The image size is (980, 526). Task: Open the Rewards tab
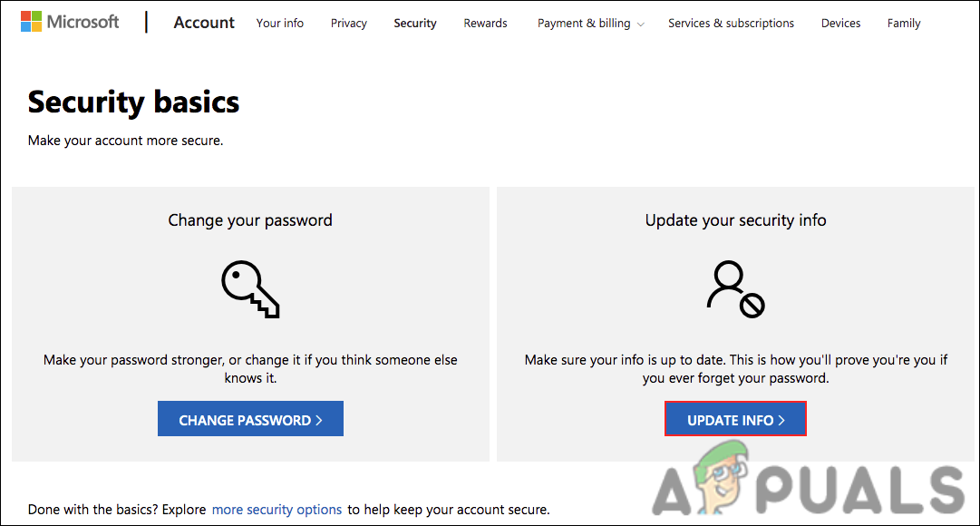(x=485, y=24)
